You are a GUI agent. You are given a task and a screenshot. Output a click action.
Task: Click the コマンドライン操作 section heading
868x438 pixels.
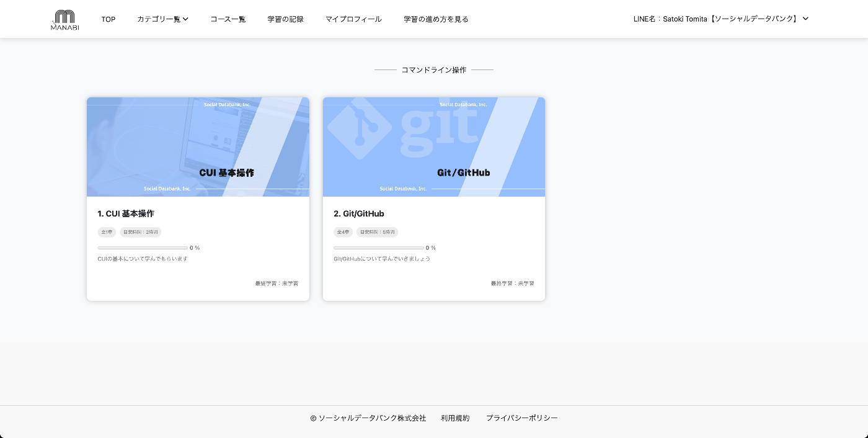point(434,70)
